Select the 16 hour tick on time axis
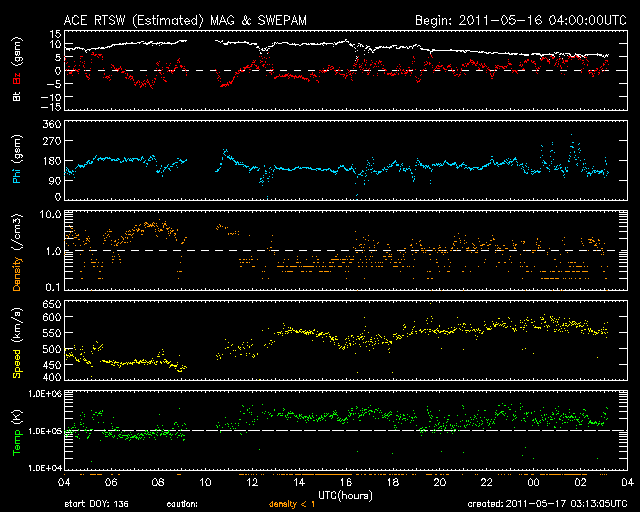Image resolution: width=640 pixels, height=512 pixels. click(346, 481)
